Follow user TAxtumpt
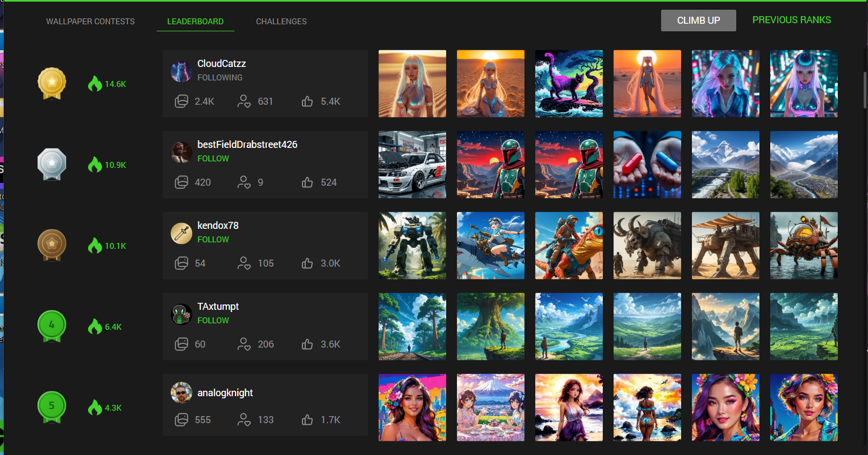 (213, 321)
